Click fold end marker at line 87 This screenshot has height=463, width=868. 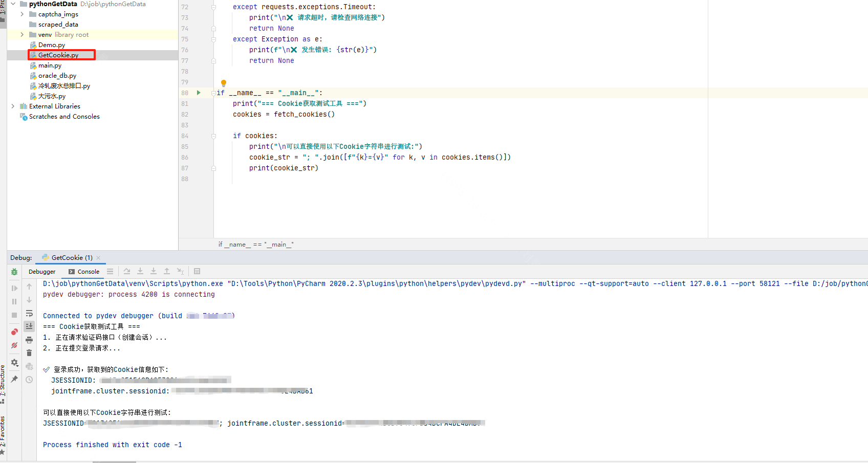pyautogui.click(x=213, y=168)
